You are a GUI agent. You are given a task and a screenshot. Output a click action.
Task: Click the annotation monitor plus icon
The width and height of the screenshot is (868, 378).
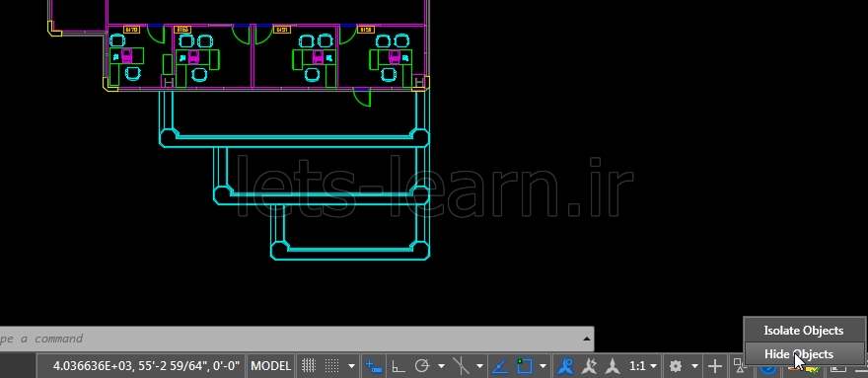click(715, 366)
